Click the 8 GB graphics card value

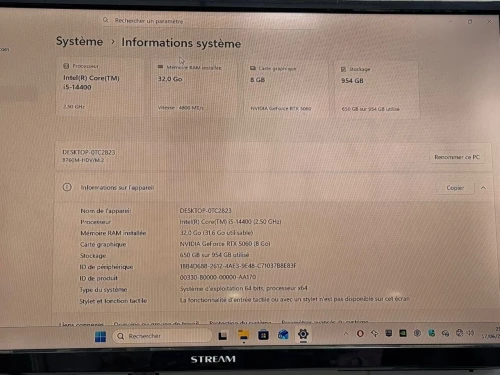[x=257, y=80]
